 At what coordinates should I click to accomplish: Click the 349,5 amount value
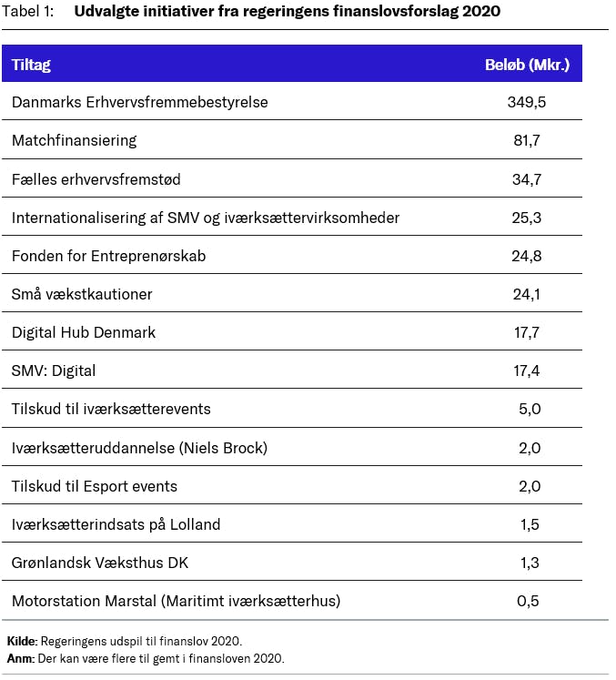(x=526, y=103)
